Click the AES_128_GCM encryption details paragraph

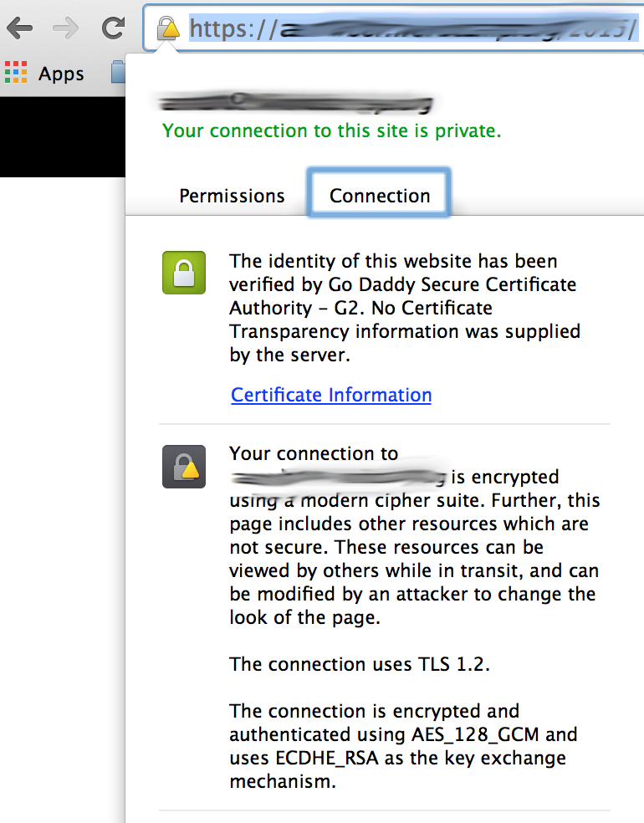[x=403, y=746]
